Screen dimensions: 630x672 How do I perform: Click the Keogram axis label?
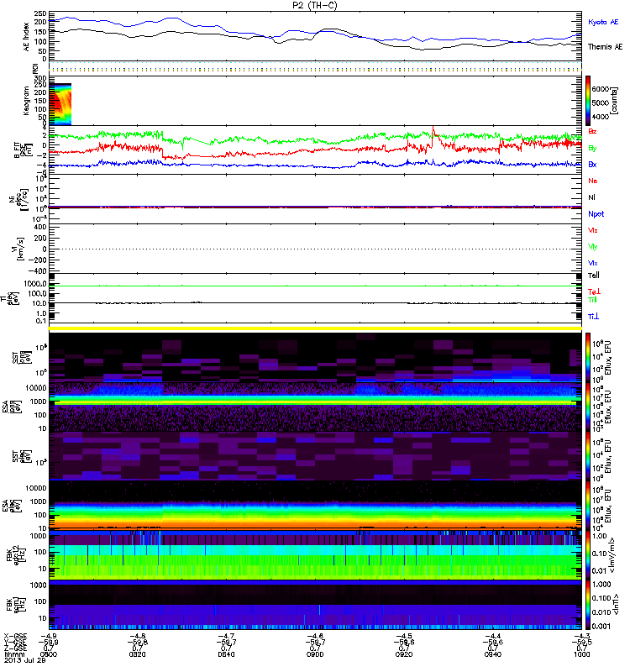coord(26,101)
